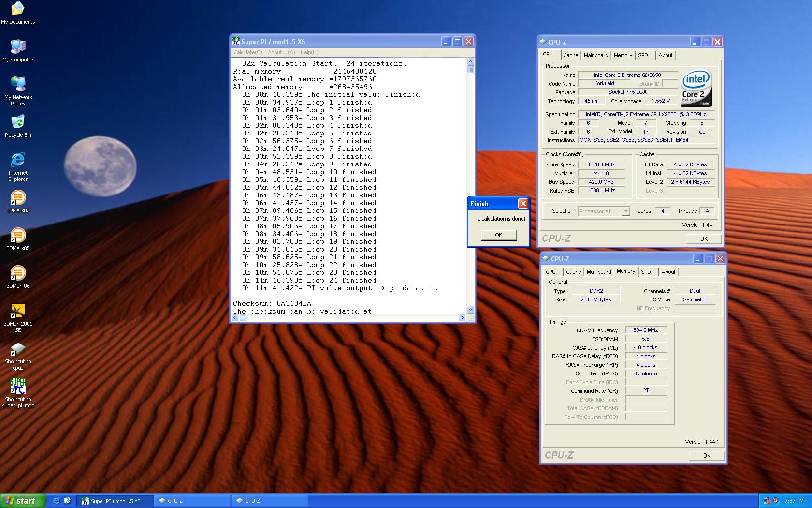Image resolution: width=812 pixels, height=508 pixels.
Task: Switch to second CPU-Z taskbar button
Action: point(270,501)
